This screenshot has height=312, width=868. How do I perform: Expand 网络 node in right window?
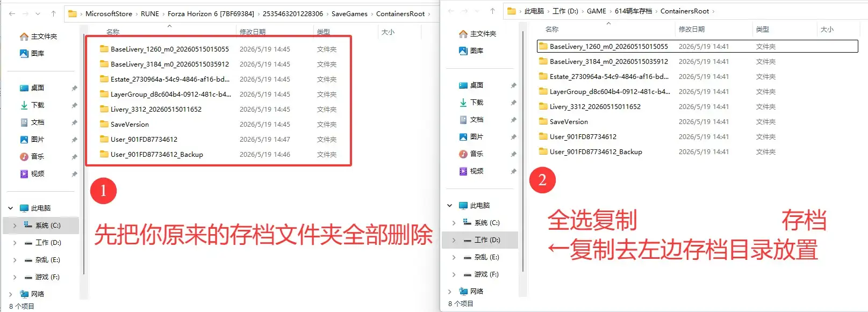(450, 292)
